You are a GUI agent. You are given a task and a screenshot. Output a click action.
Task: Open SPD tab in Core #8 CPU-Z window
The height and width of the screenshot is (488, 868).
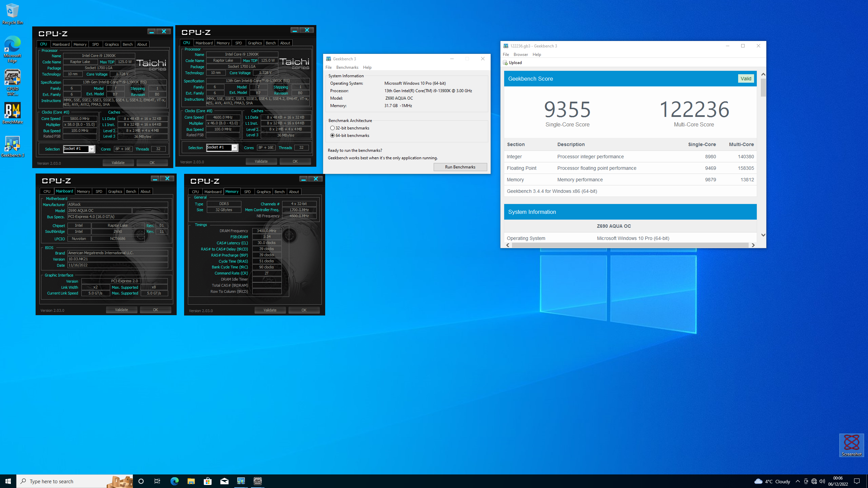[x=239, y=43]
